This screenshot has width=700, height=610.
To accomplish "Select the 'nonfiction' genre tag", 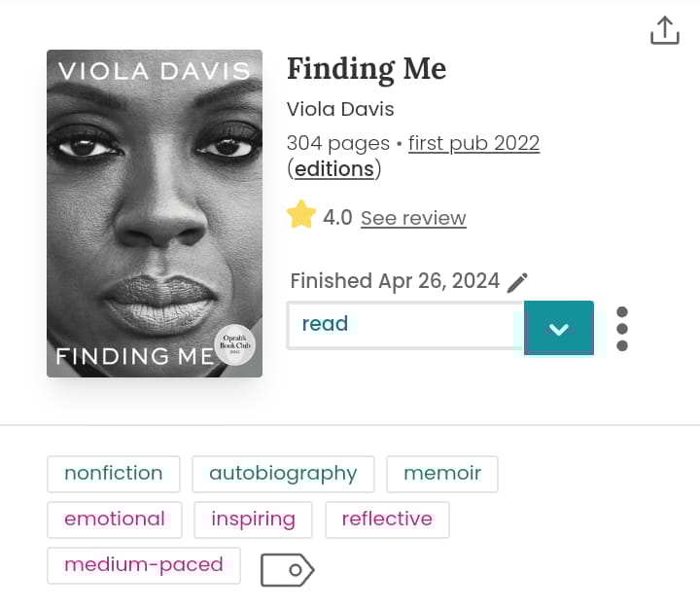I will tap(114, 474).
